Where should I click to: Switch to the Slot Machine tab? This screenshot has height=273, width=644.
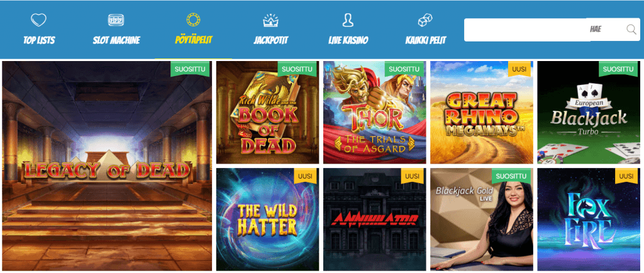[116, 40]
